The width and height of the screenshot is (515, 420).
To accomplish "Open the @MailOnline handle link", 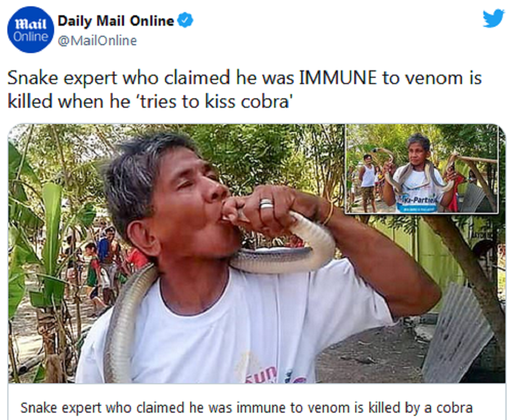I will pyautogui.click(x=97, y=41).
